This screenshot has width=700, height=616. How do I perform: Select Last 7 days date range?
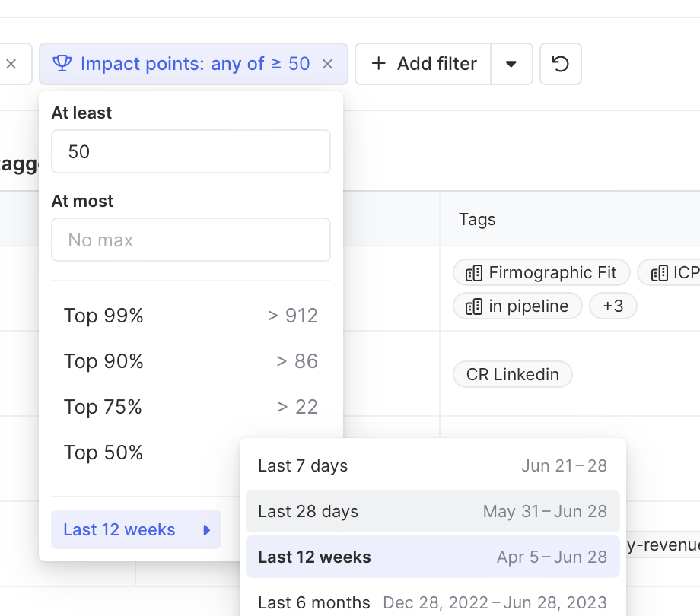click(x=433, y=465)
